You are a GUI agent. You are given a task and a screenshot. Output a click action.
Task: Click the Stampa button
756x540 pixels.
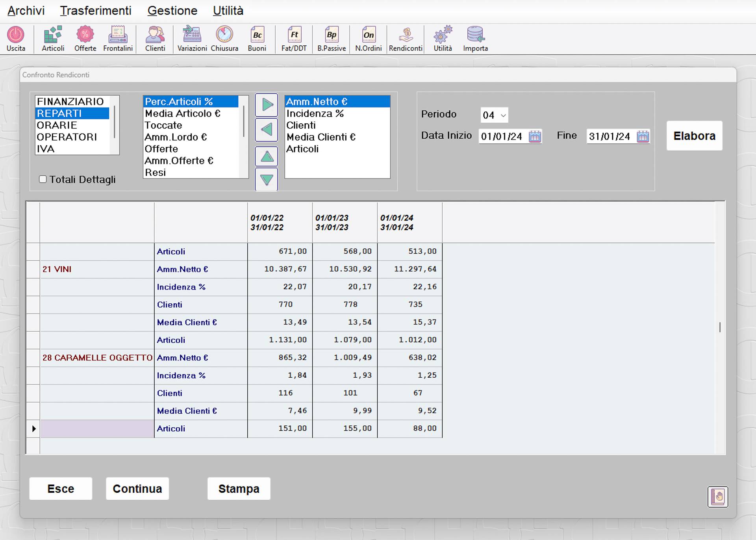point(239,489)
